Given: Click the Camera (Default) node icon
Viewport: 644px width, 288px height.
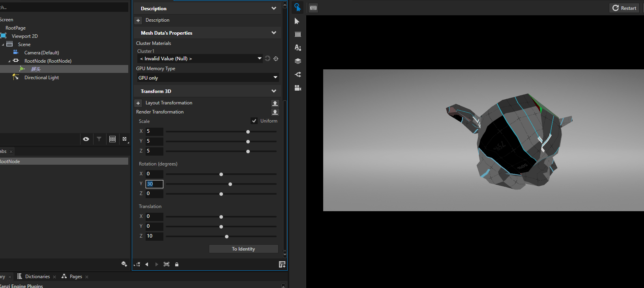Looking at the screenshot, I should 16,52.
